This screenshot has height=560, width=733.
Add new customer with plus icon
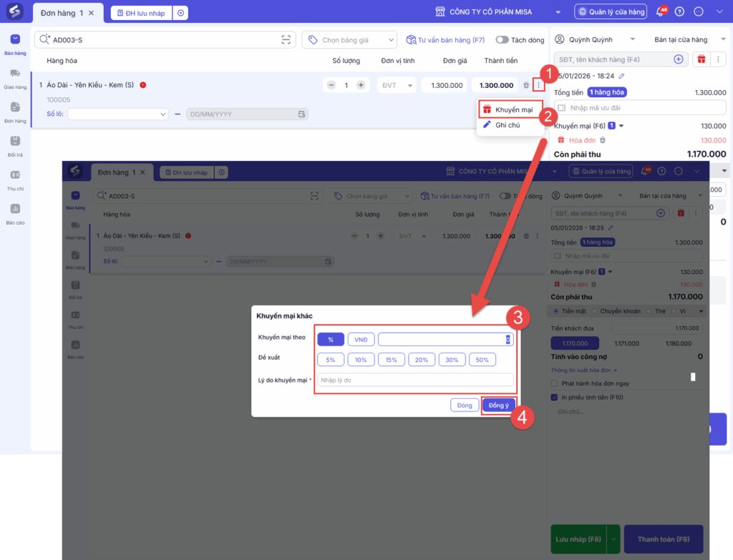coord(679,59)
